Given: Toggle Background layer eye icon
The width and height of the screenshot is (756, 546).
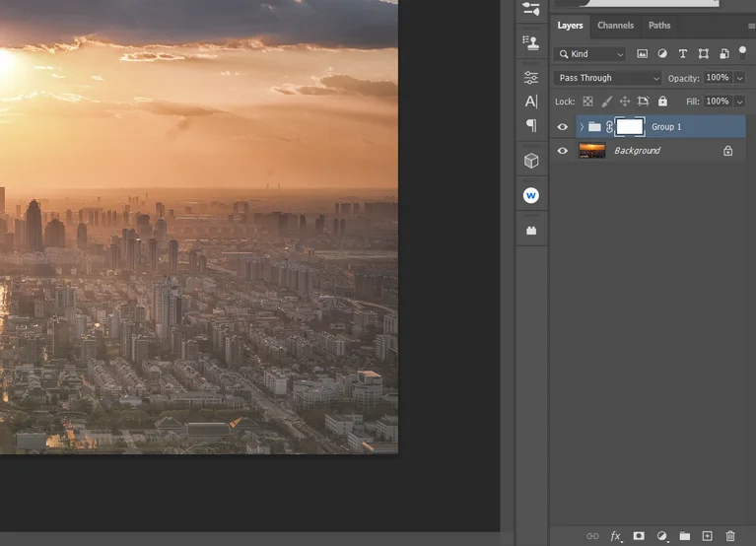Looking at the screenshot, I should pyautogui.click(x=563, y=151).
